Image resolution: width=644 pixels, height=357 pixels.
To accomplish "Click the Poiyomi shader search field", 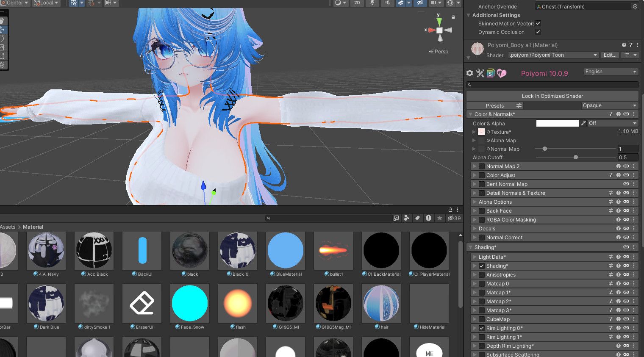I will pyautogui.click(x=552, y=85).
